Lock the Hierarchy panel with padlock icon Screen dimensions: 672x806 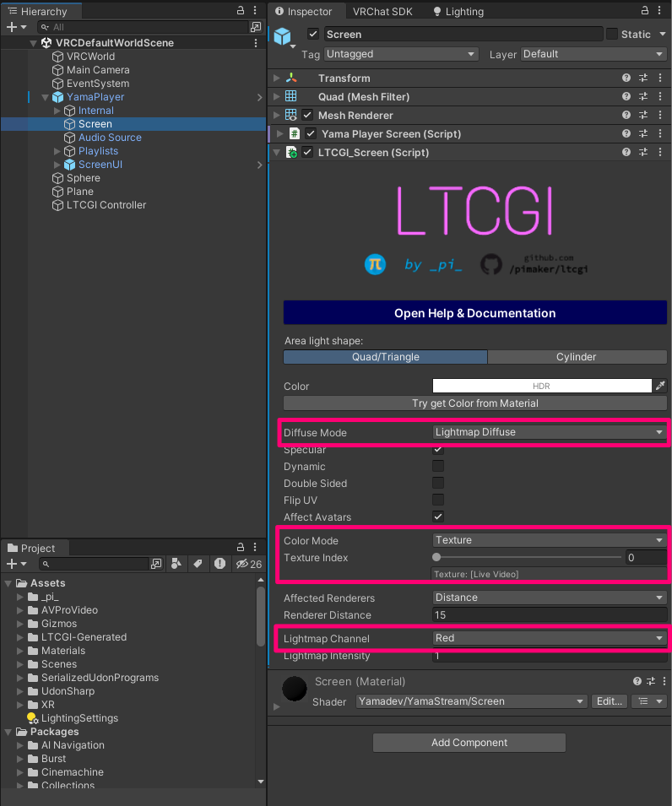tap(240, 10)
